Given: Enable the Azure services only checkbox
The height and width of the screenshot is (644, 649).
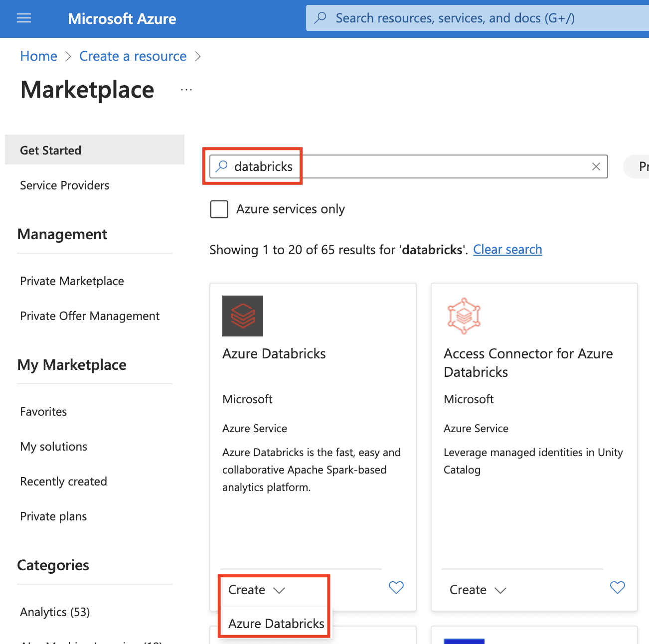Looking at the screenshot, I should pos(219,209).
